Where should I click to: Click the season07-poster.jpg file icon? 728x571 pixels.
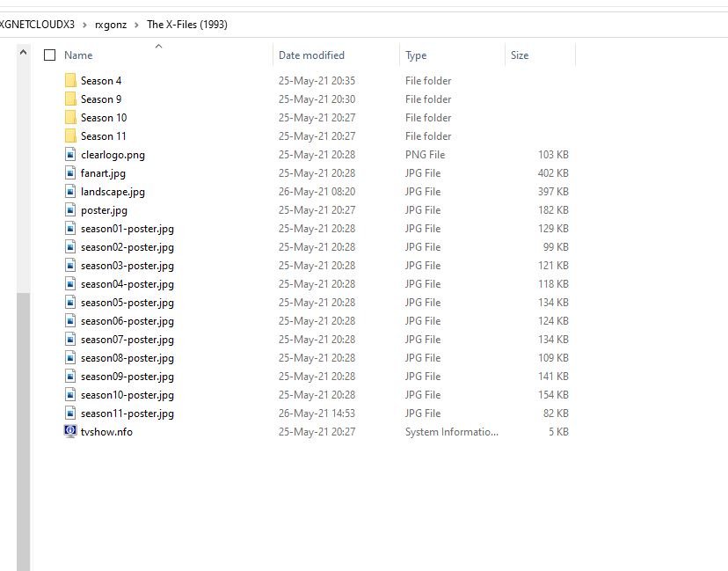tap(70, 339)
